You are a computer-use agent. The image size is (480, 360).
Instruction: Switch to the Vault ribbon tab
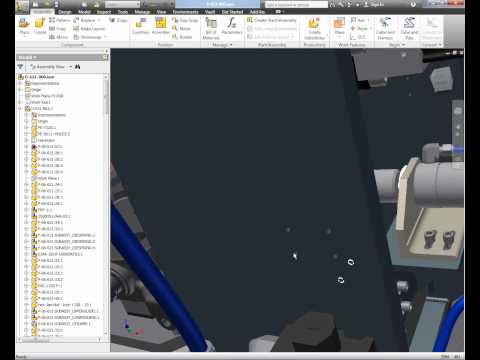coord(210,12)
